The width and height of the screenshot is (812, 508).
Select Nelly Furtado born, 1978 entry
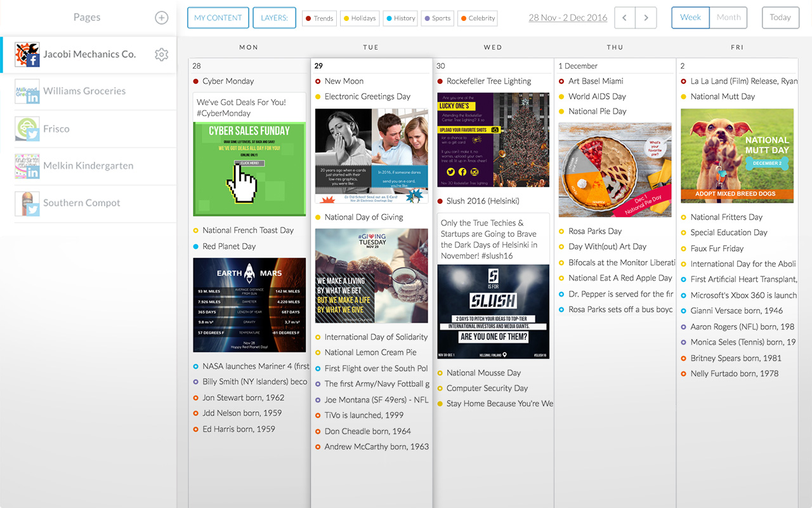(734, 374)
